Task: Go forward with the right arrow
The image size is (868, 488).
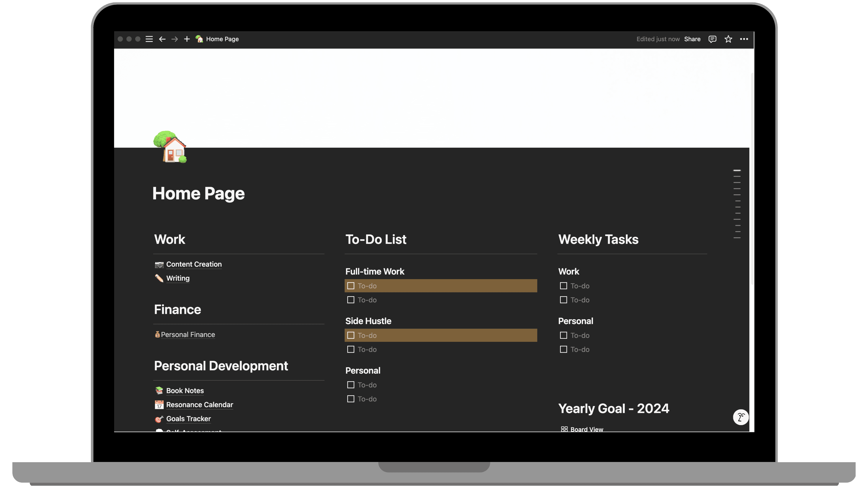Action: click(x=174, y=39)
